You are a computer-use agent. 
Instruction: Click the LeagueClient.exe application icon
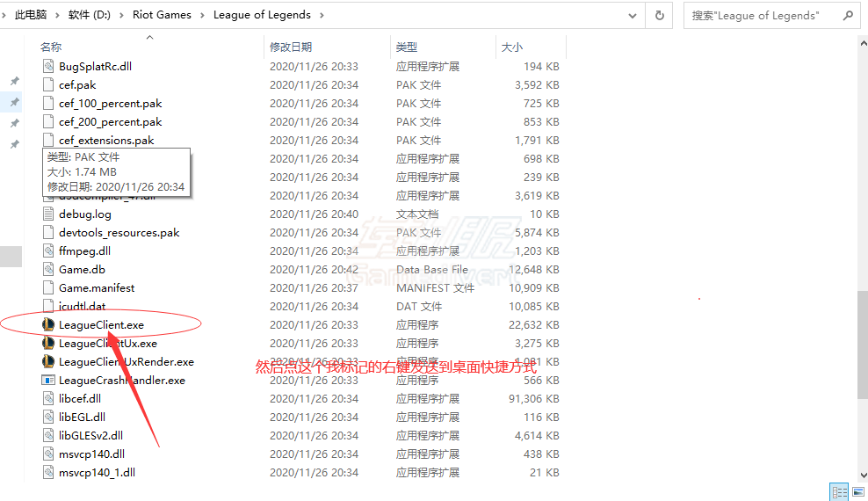[48, 325]
